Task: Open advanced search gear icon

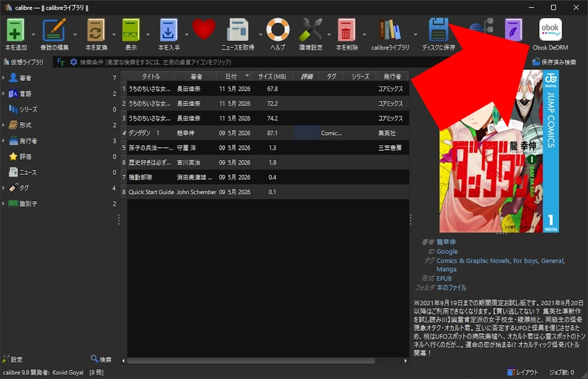Action: pyautogui.click(x=73, y=62)
